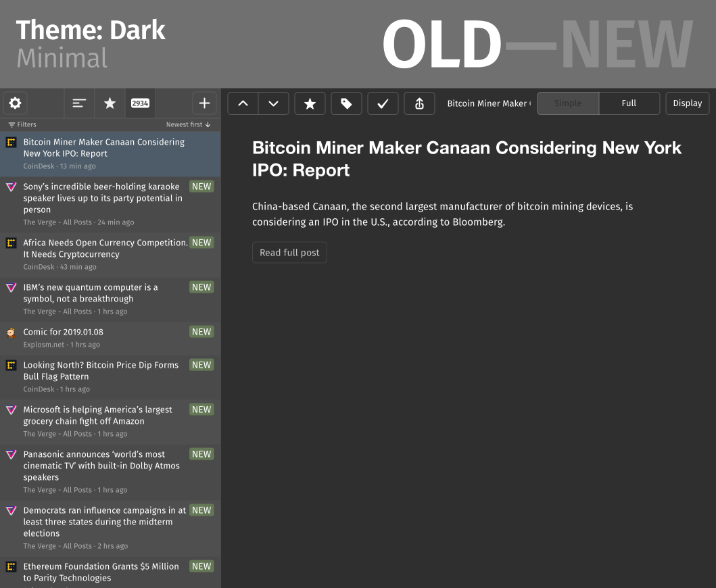Image resolution: width=716 pixels, height=588 pixels.
Task: Open IBM's new quantum computer article
Action: (110, 299)
